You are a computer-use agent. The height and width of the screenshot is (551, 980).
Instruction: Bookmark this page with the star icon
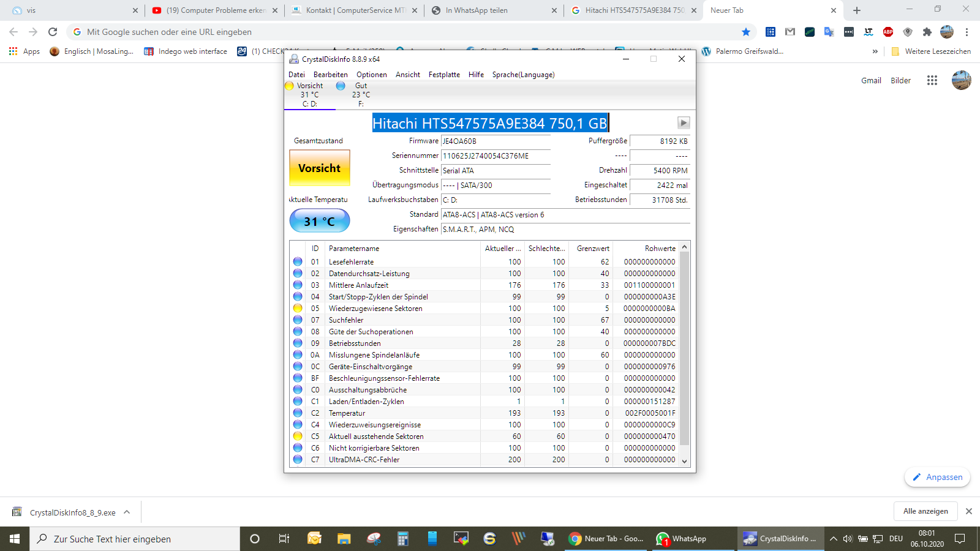pyautogui.click(x=746, y=32)
